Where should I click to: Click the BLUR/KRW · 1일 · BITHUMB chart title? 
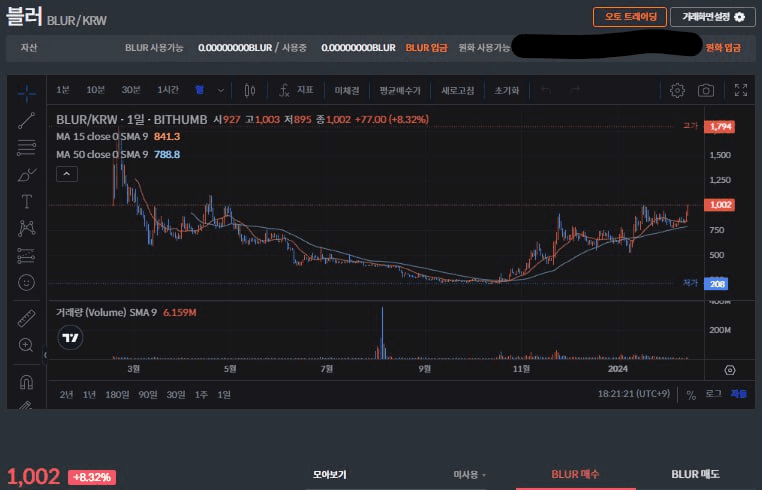pyautogui.click(x=132, y=120)
